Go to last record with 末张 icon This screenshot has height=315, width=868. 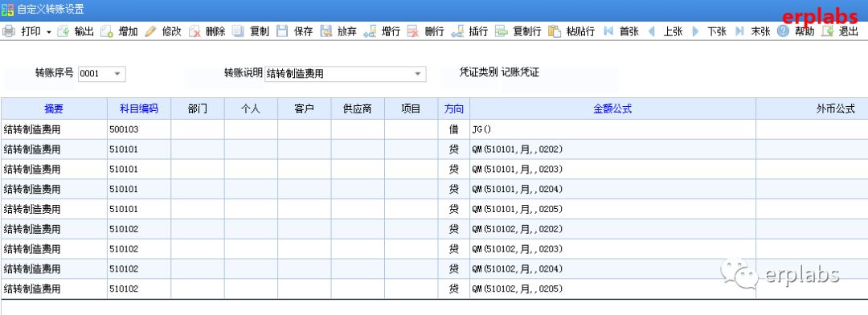click(x=739, y=31)
